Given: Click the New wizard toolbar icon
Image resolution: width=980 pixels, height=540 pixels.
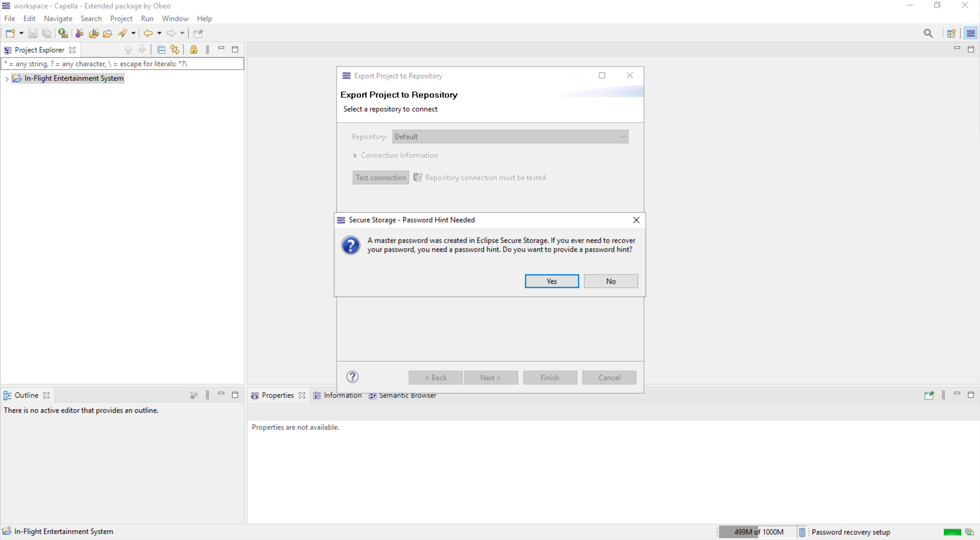Looking at the screenshot, I should (10, 33).
